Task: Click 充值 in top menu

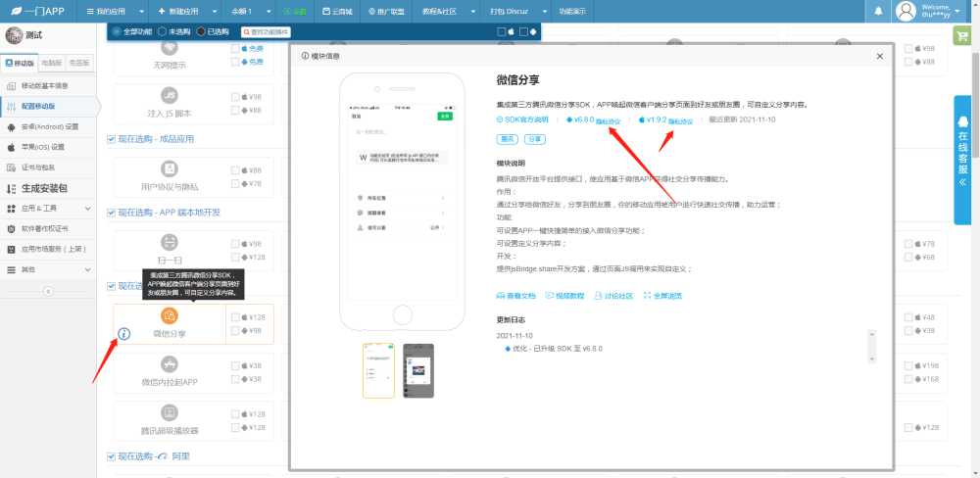Action: [294, 11]
